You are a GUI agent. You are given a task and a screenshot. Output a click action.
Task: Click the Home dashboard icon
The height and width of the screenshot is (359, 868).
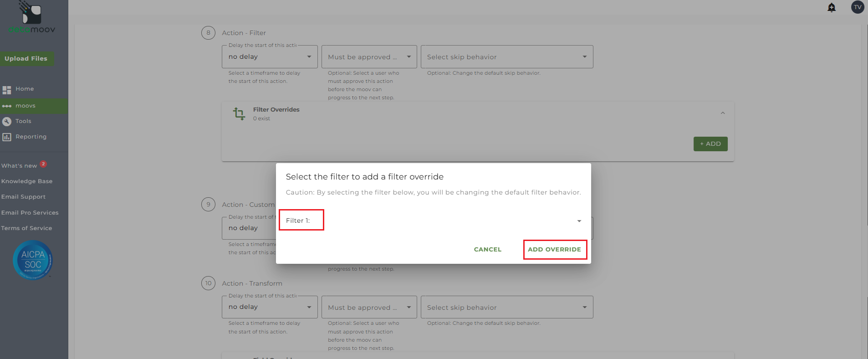(x=7, y=90)
